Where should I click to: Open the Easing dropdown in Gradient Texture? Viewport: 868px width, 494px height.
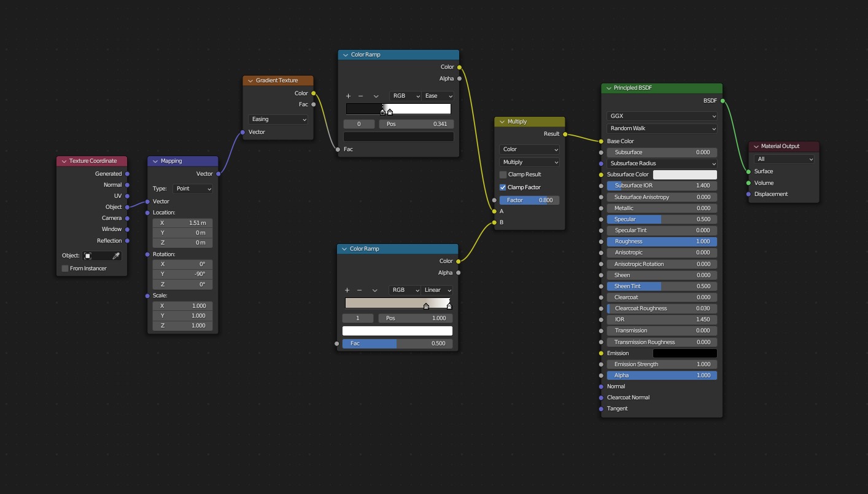[278, 119]
